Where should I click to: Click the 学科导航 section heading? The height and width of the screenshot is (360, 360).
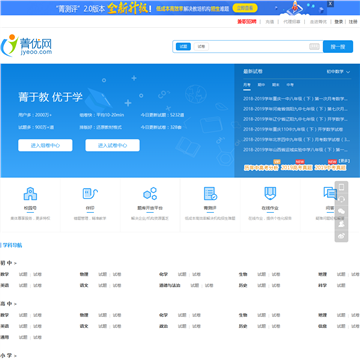click(12, 245)
